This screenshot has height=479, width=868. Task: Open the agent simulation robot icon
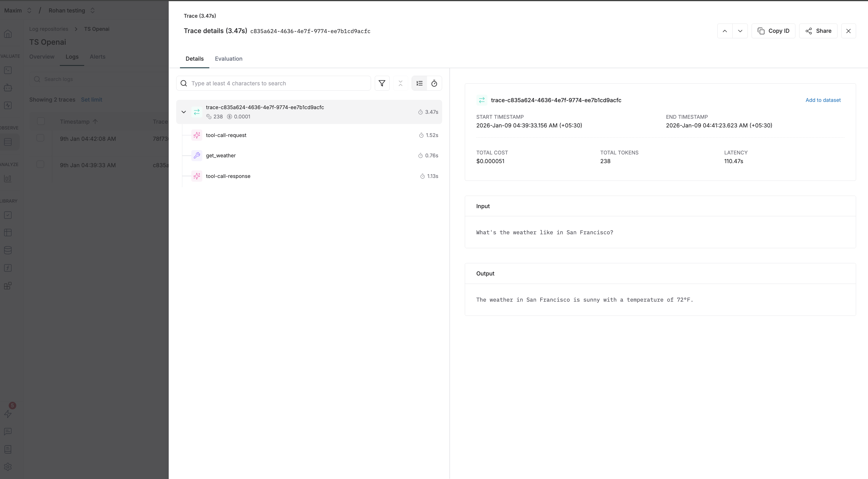coord(8,88)
